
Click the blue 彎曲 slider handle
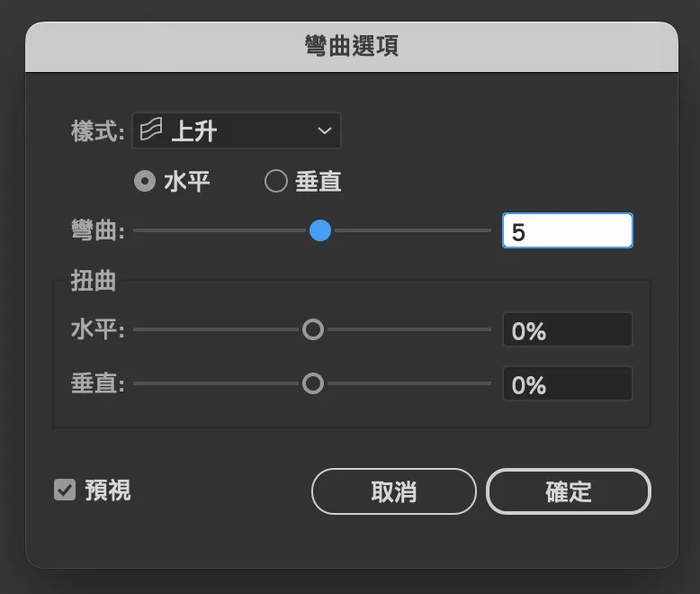320,230
